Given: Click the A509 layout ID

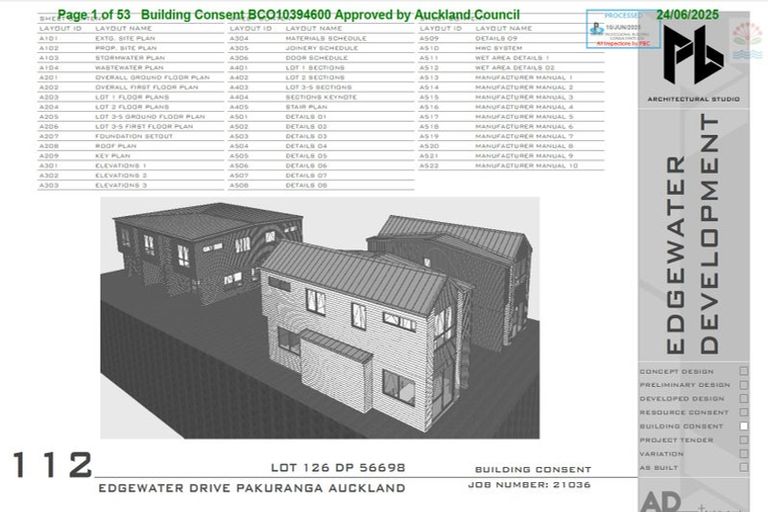Looking at the screenshot, I should coord(429,38).
